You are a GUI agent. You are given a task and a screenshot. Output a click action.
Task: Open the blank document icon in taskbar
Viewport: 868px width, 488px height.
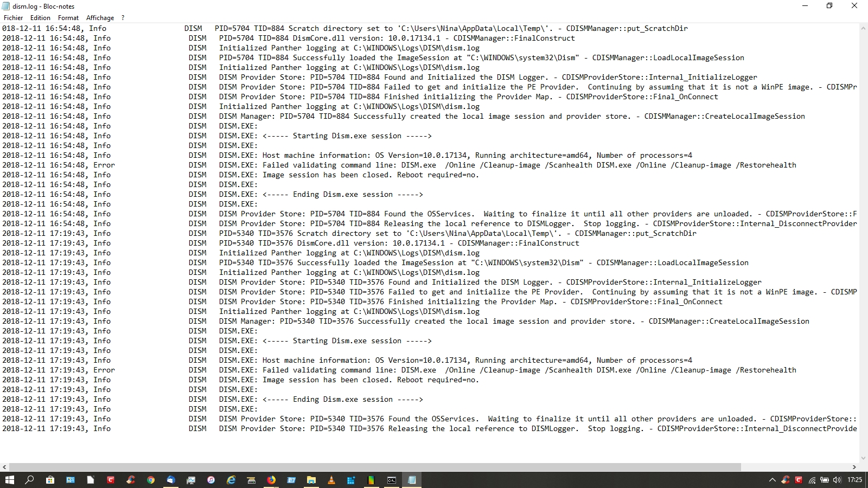pyautogui.click(x=91, y=480)
